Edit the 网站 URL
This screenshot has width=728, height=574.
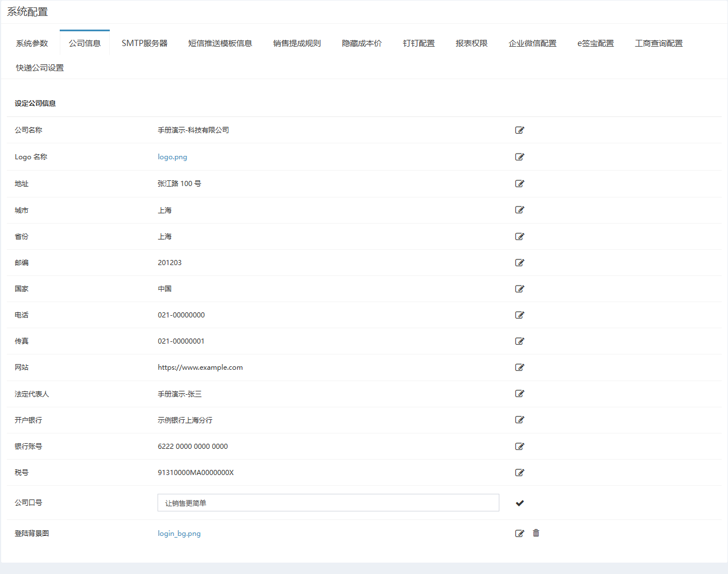coord(519,367)
